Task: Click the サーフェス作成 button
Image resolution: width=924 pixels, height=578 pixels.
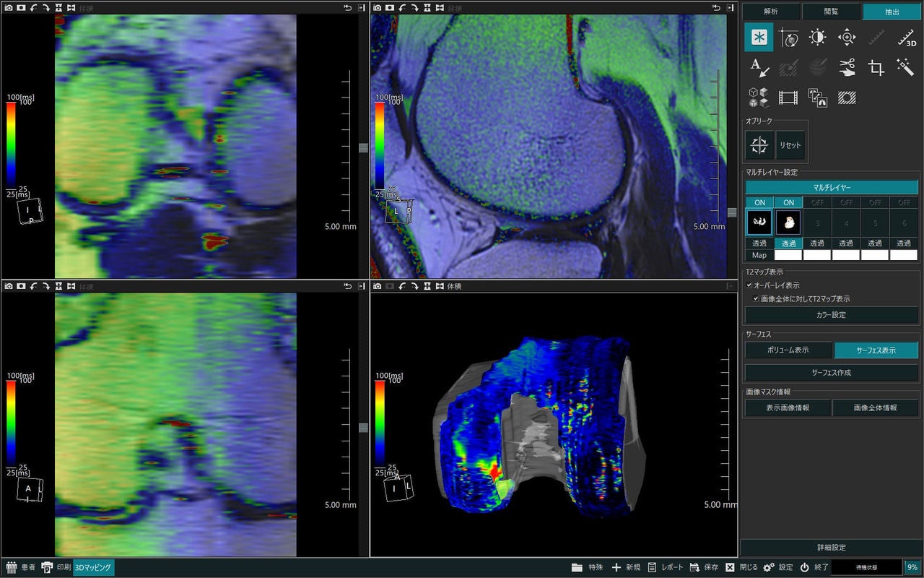Action: click(832, 373)
